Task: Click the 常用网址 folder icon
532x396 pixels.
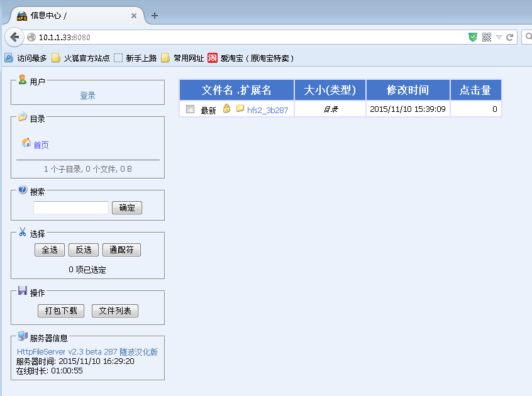Action: pyautogui.click(x=165, y=58)
